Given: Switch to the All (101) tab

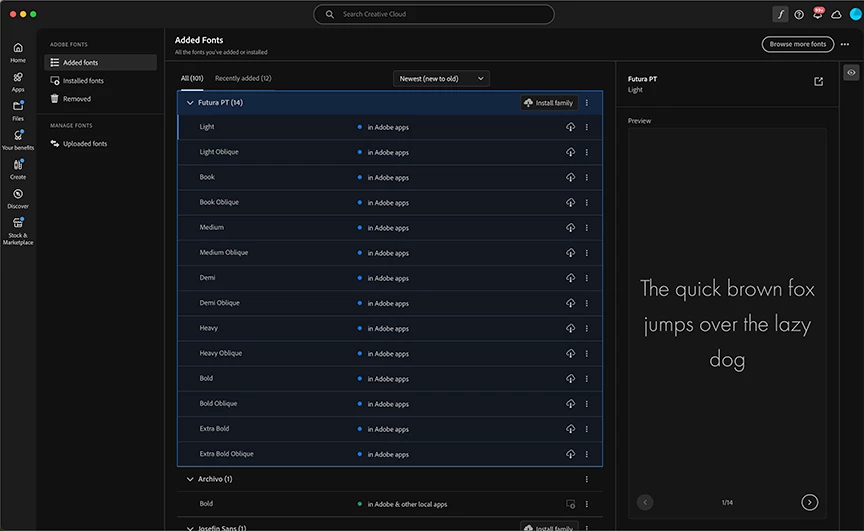Looking at the screenshot, I should (192, 78).
